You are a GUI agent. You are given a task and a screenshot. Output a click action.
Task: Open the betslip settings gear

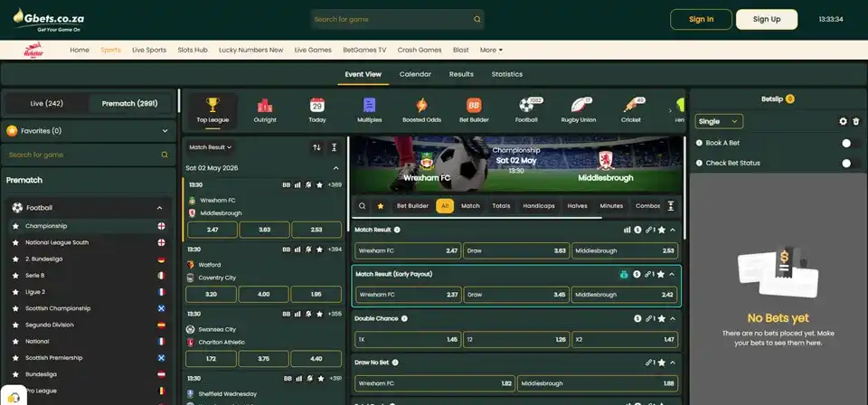(843, 121)
